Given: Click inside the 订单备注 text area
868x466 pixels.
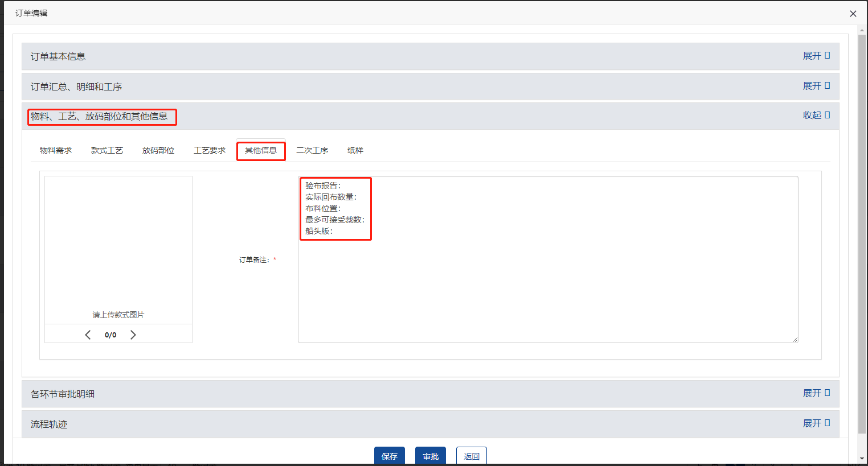Looking at the screenshot, I should [x=547, y=284].
